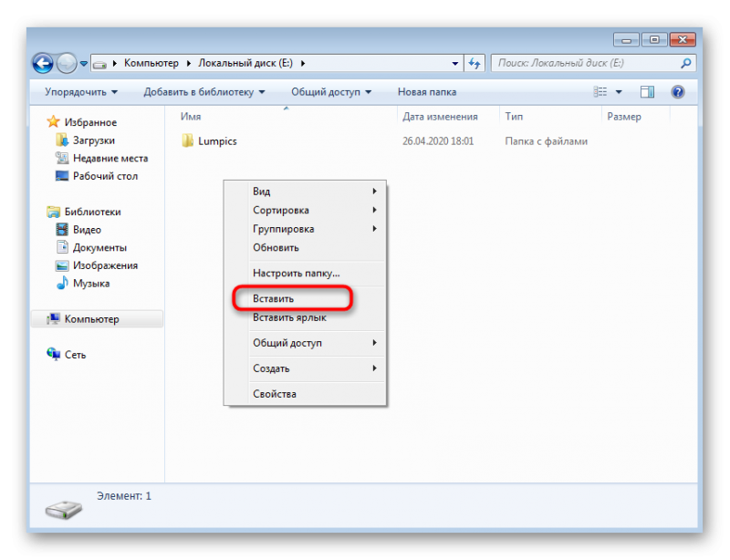
Task: Click the Refresh address bar icon
Action: coord(474,63)
